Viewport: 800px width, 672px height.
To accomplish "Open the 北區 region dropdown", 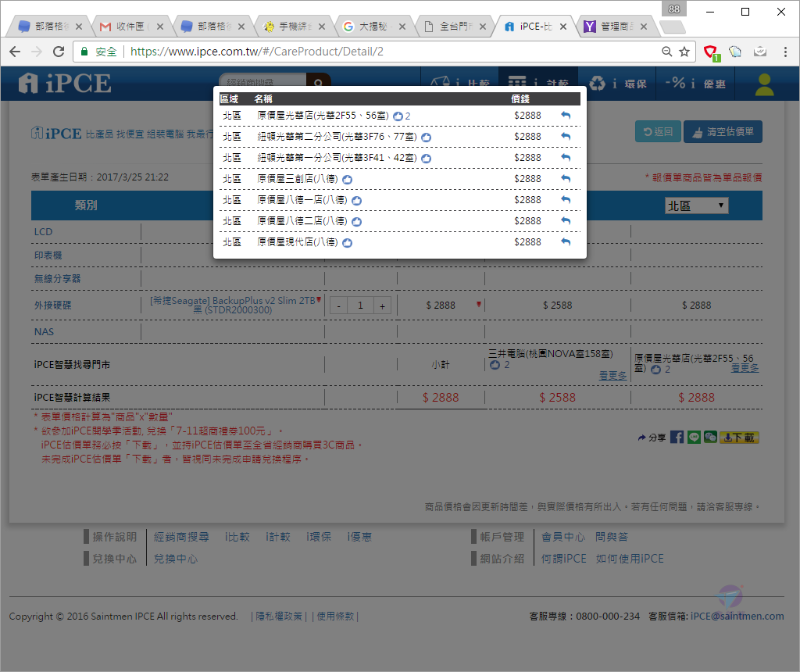I will click(x=696, y=206).
